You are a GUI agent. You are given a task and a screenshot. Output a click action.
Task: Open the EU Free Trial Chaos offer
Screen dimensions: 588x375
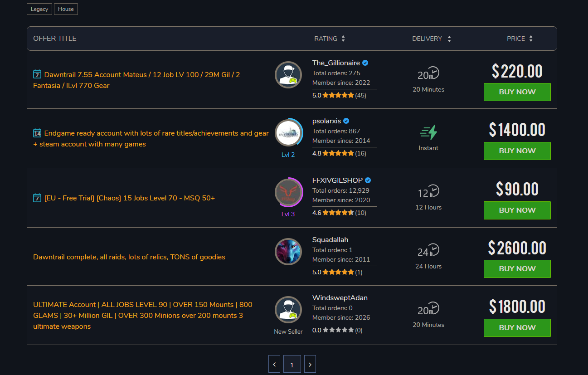pos(130,198)
